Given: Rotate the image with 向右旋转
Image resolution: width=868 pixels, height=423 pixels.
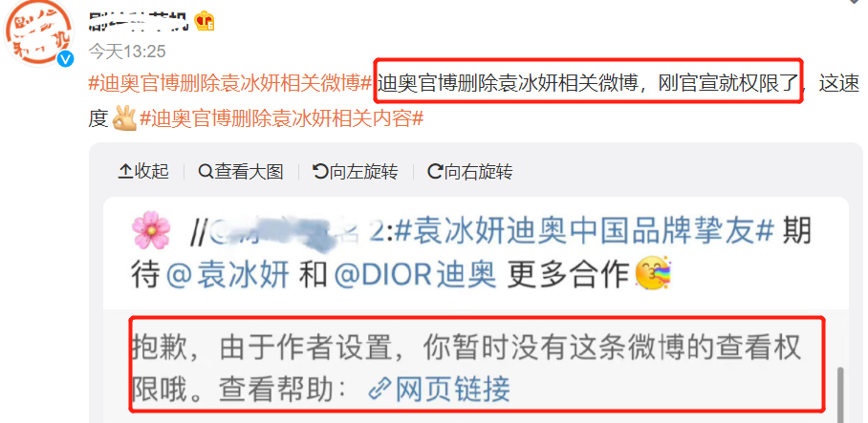Looking at the screenshot, I should 470,172.
